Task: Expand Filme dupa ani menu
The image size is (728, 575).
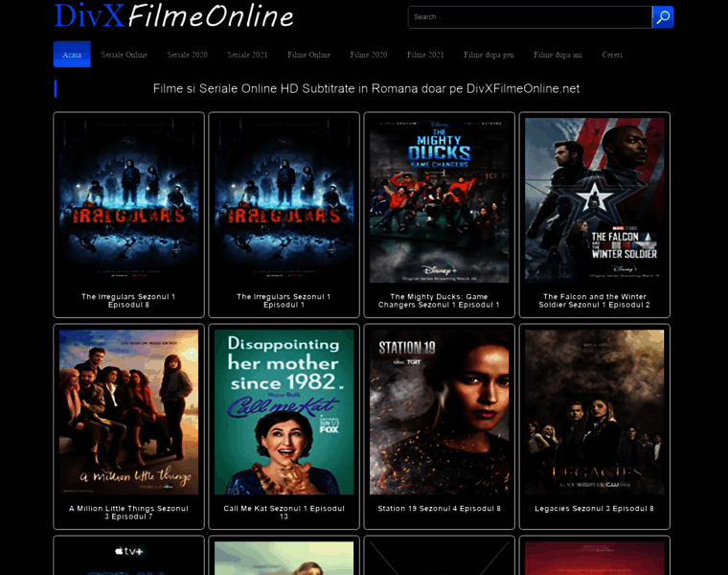Action: coord(557,55)
